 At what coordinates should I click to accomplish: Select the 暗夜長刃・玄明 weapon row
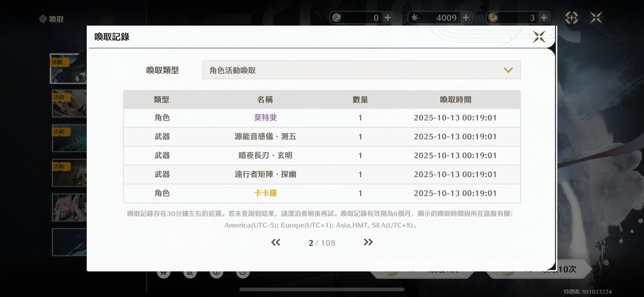[321, 155]
